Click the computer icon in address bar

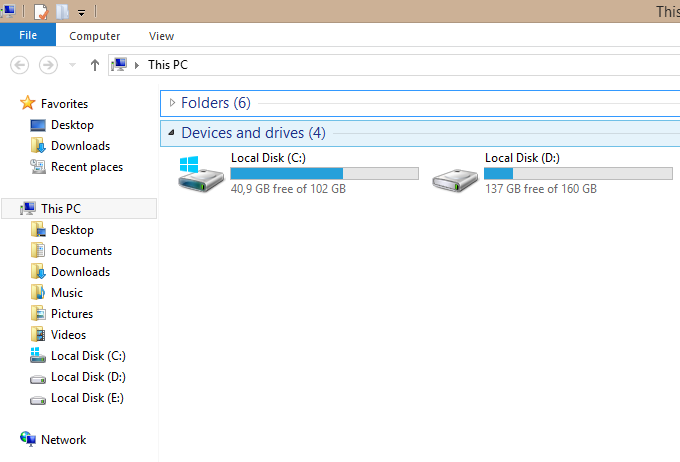119,65
